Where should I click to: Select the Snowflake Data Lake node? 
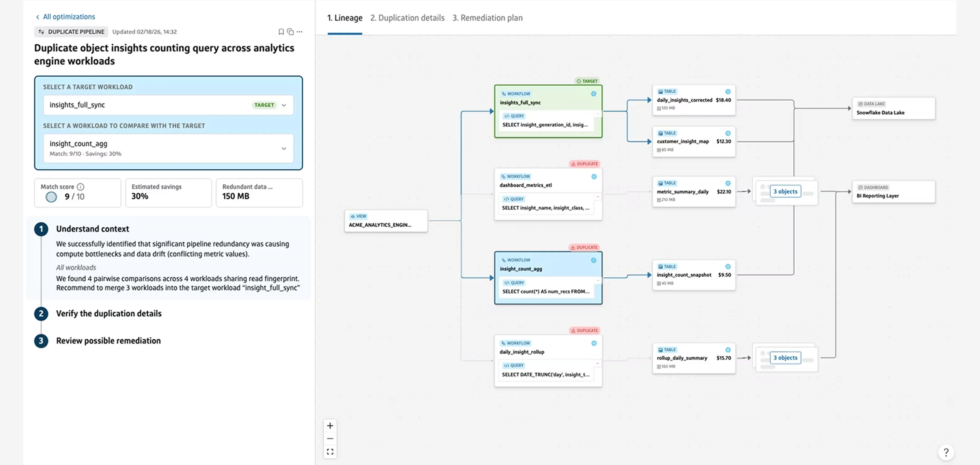coord(893,109)
